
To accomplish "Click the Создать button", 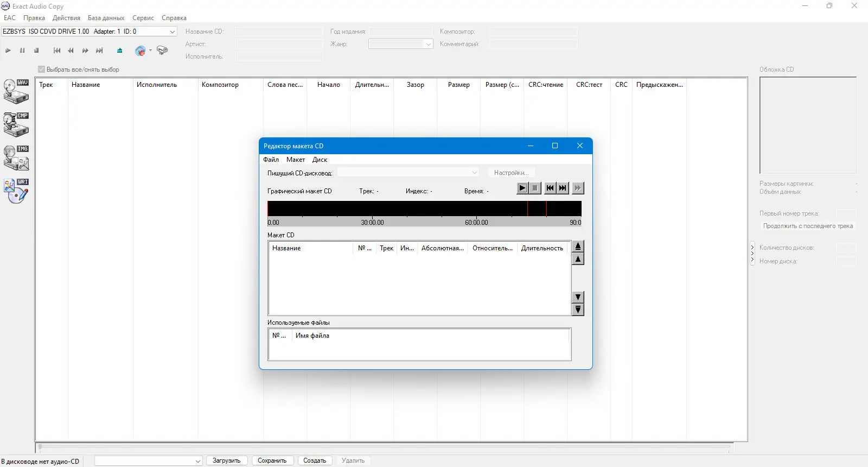I will pyautogui.click(x=315, y=460).
